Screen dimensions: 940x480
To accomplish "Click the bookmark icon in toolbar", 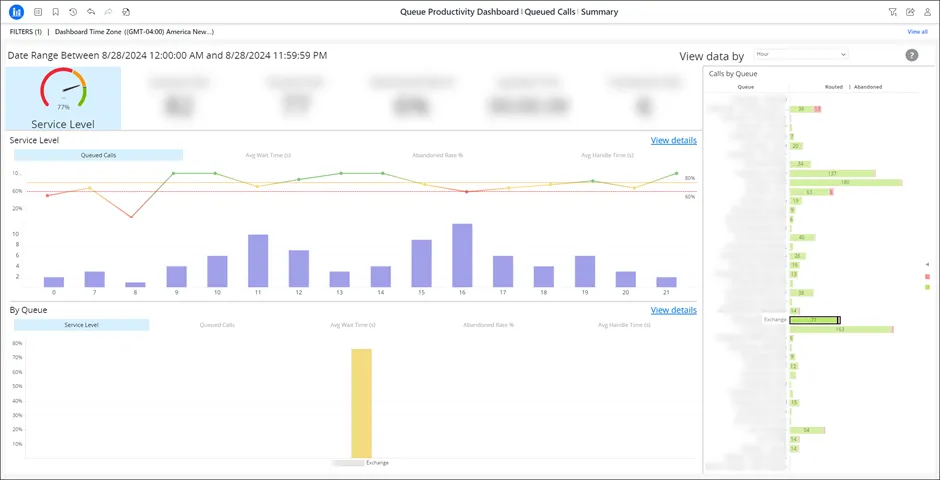I will pyautogui.click(x=55, y=11).
